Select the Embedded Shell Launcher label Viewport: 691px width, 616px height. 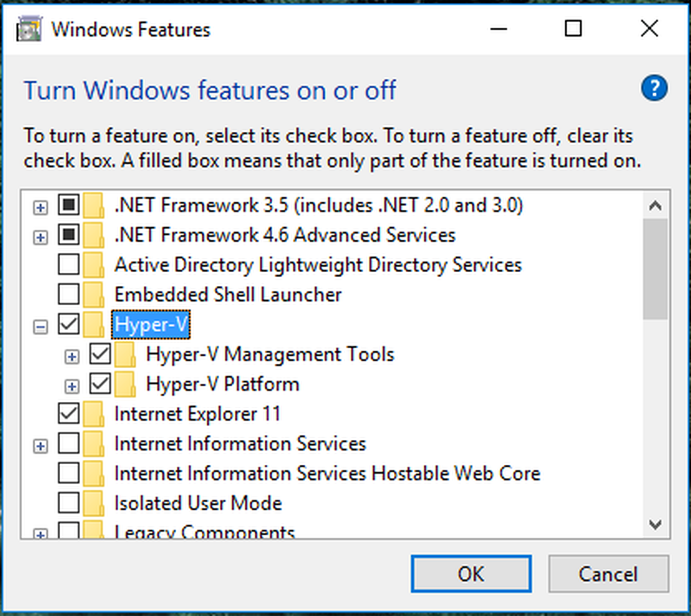coord(228,295)
